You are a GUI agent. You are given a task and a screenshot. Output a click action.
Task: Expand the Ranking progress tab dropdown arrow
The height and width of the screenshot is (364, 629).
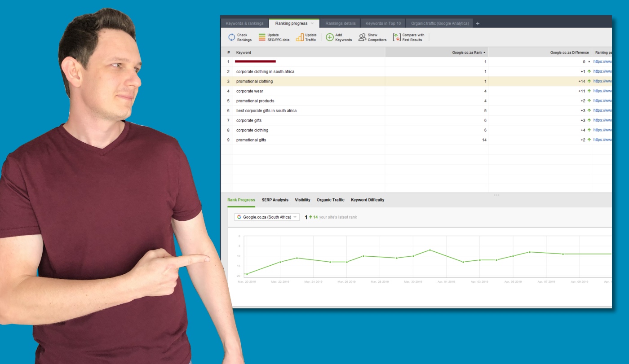click(312, 24)
